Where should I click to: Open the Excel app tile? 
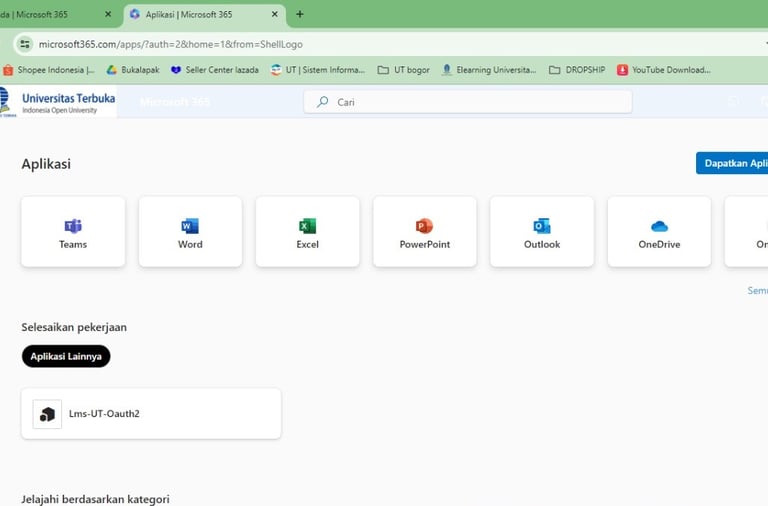[x=307, y=232]
